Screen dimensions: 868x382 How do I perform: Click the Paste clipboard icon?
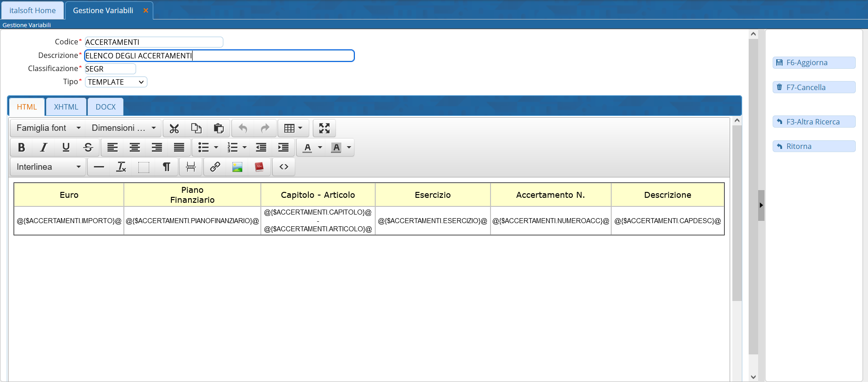[x=218, y=129]
